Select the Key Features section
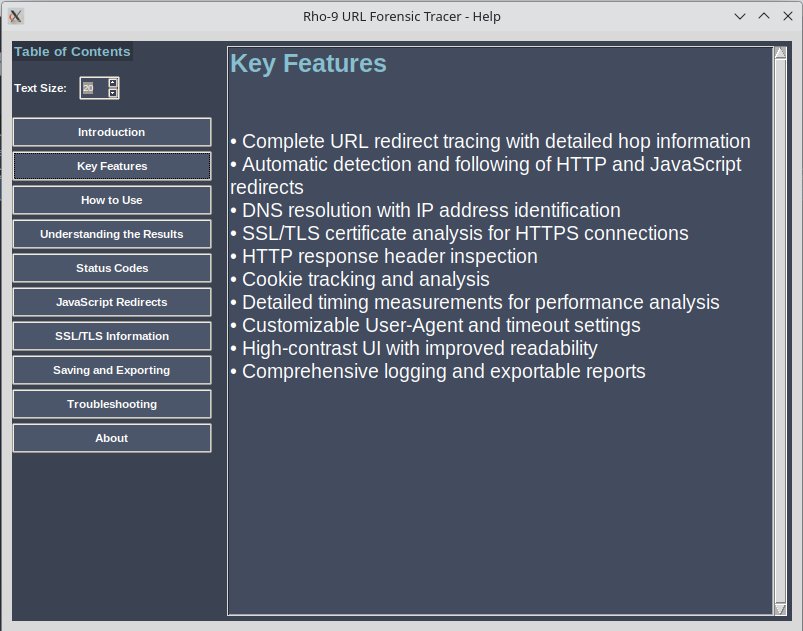 [x=111, y=166]
